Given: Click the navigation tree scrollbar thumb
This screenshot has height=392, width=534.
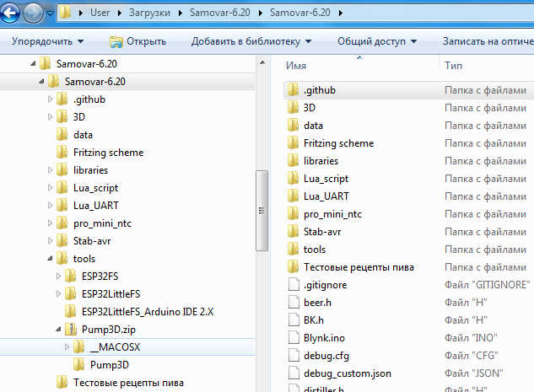Looking at the screenshot, I should tap(262, 211).
